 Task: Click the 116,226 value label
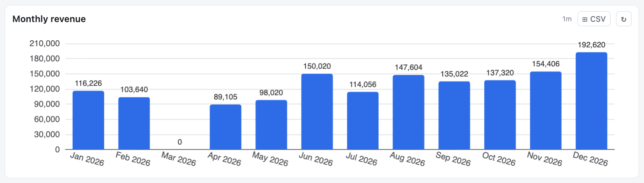click(88, 83)
